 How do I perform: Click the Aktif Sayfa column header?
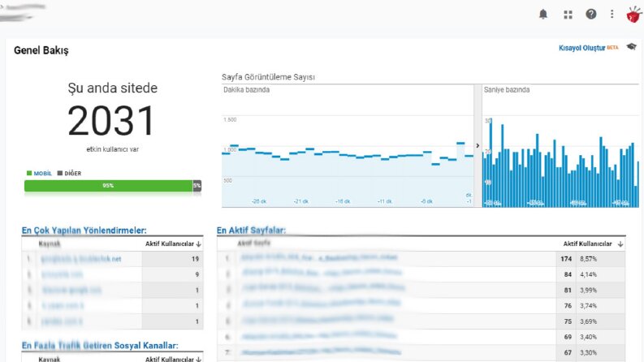coord(254,243)
